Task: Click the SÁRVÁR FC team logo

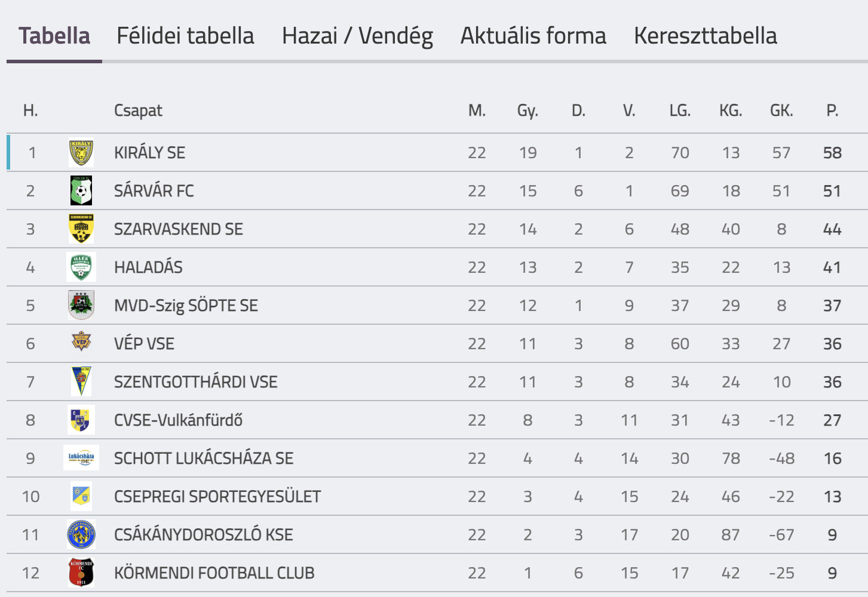Action: pyautogui.click(x=81, y=191)
